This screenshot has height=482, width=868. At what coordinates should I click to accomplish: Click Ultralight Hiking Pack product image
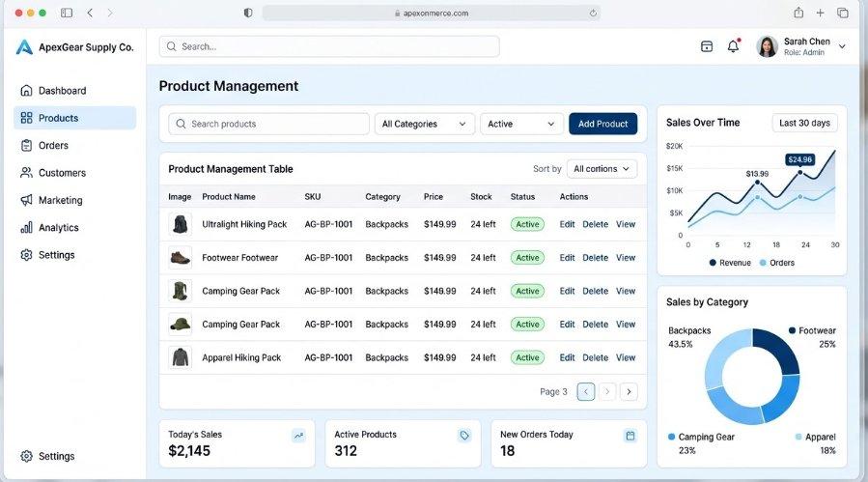point(180,224)
